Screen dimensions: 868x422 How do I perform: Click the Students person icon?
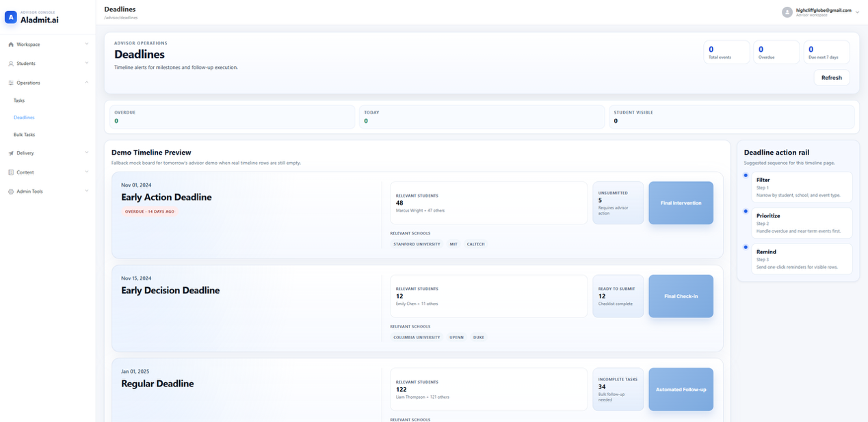(10, 63)
